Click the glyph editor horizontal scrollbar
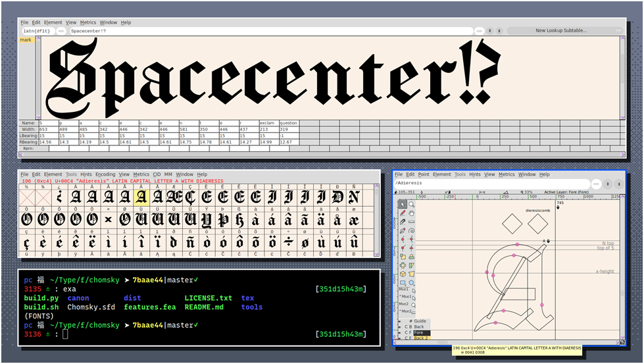 pyautogui.click(x=508, y=342)
